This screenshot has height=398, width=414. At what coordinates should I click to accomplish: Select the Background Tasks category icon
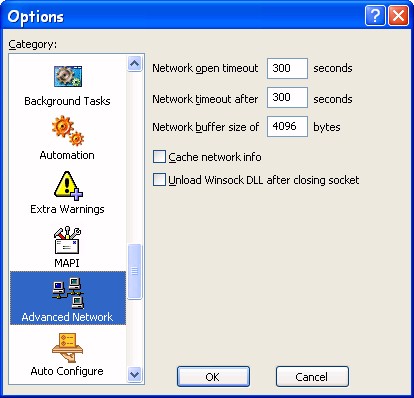tap(68, 76)
